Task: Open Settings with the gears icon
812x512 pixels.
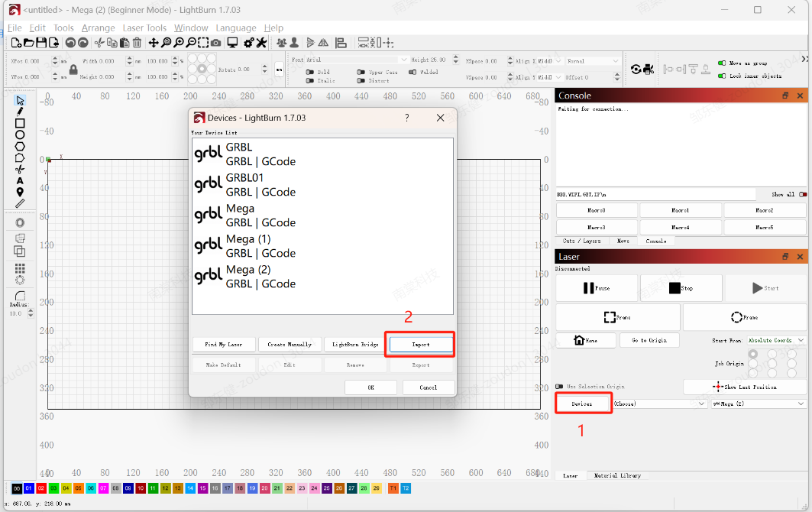Action: 249,43
